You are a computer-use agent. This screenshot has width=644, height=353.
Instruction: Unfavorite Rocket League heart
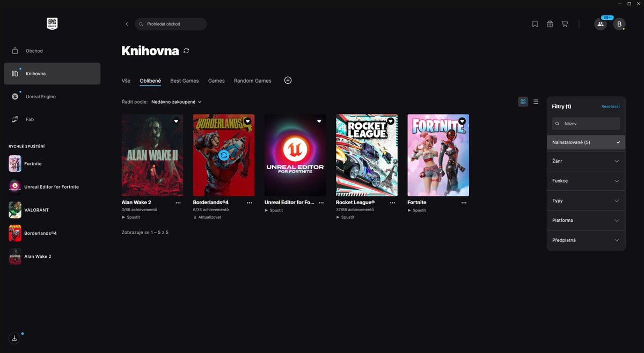click(390, 121)
